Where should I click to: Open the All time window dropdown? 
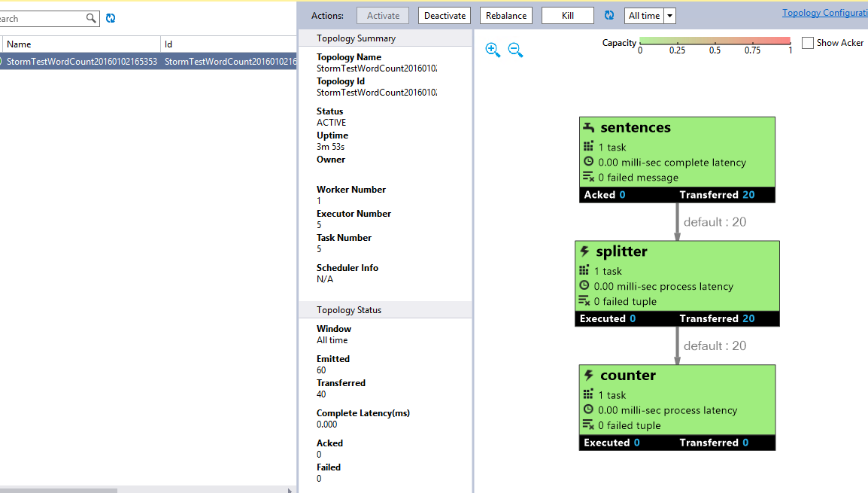pyautogui.click(x=669, y=16)
